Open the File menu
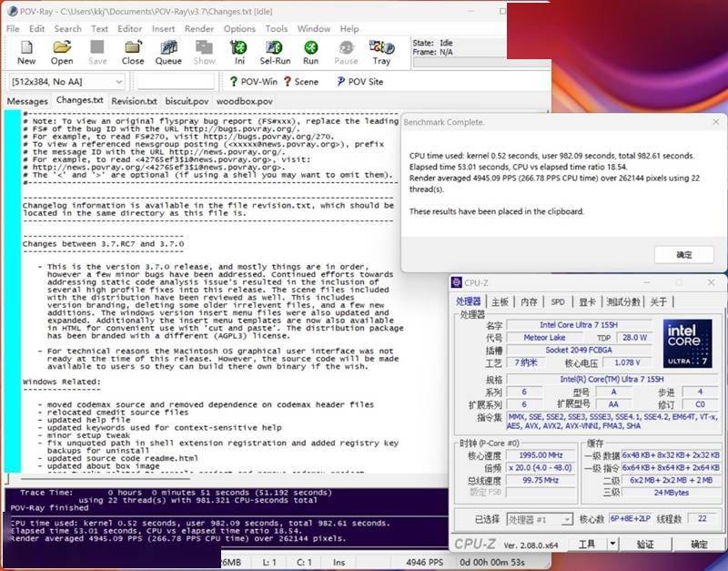The image size is (728, 571). click(13, 29)
